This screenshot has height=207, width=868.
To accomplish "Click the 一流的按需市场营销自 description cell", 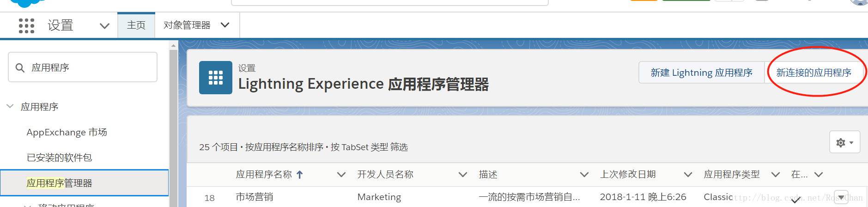I will tap(529, 197).
